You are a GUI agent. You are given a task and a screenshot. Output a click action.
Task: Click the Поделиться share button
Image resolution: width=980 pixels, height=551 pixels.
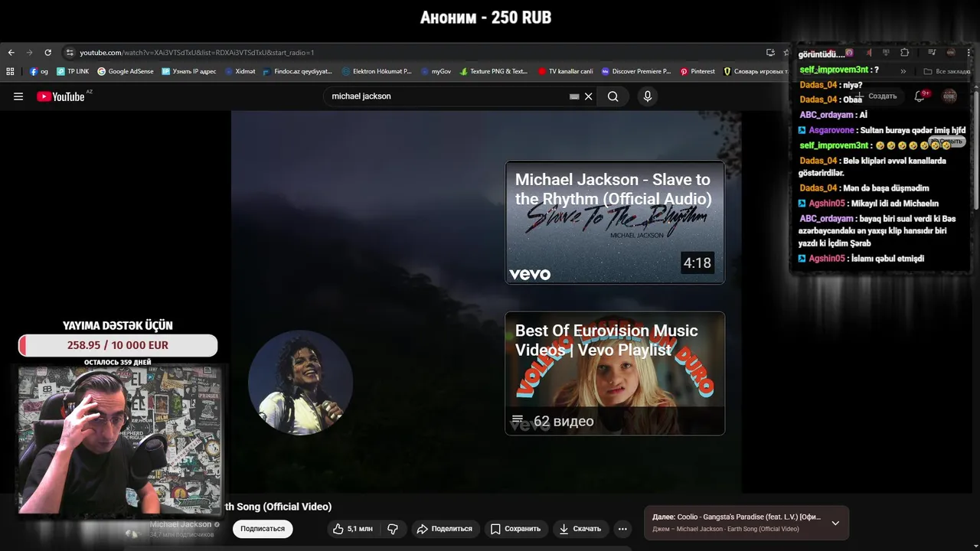[x=445, y=529]
